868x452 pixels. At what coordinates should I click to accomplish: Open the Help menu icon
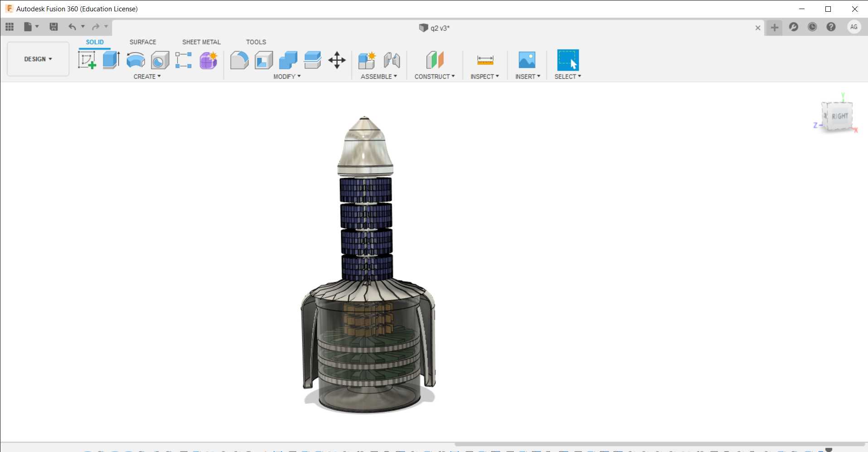(831, 27)
